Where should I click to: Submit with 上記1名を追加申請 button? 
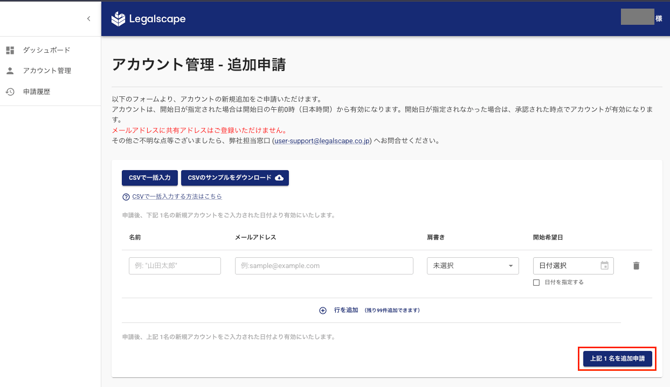617,358
